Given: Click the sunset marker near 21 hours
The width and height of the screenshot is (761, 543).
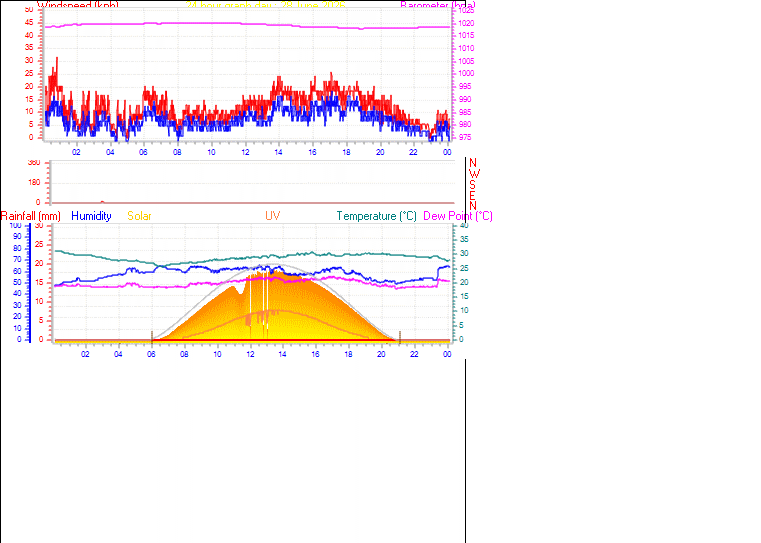Looking at the screenshot, I should (x=400, y=337).
